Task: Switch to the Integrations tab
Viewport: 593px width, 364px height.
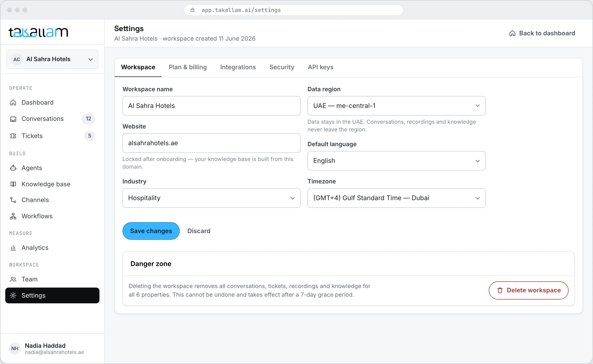Action: tap(238, 67)
